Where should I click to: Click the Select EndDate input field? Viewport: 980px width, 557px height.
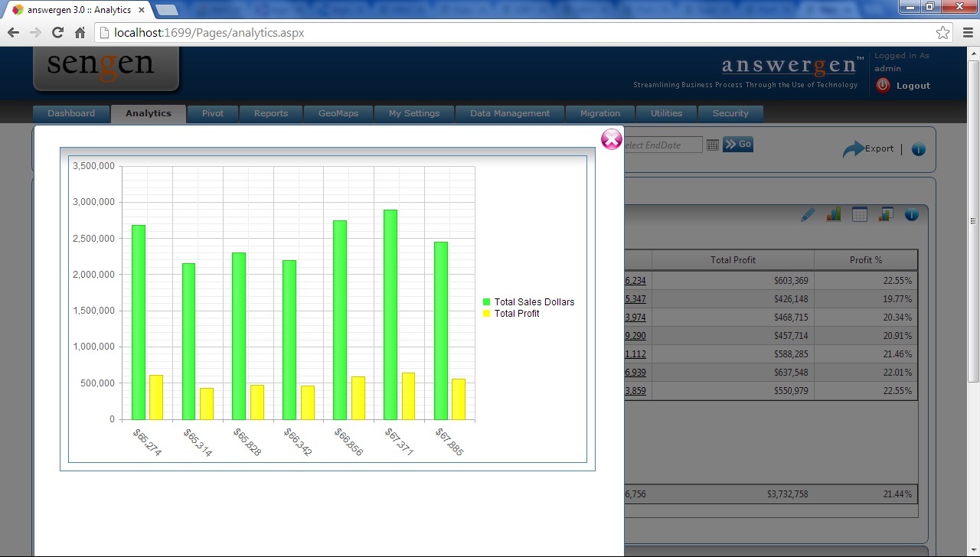tap(663, 145)
